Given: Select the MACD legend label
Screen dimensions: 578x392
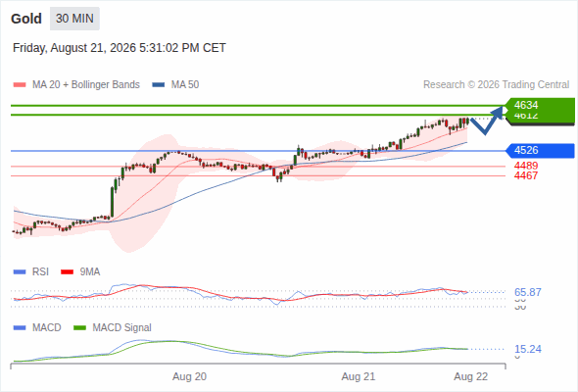Looking at the screenshot, I should click(x=46, y=327).
